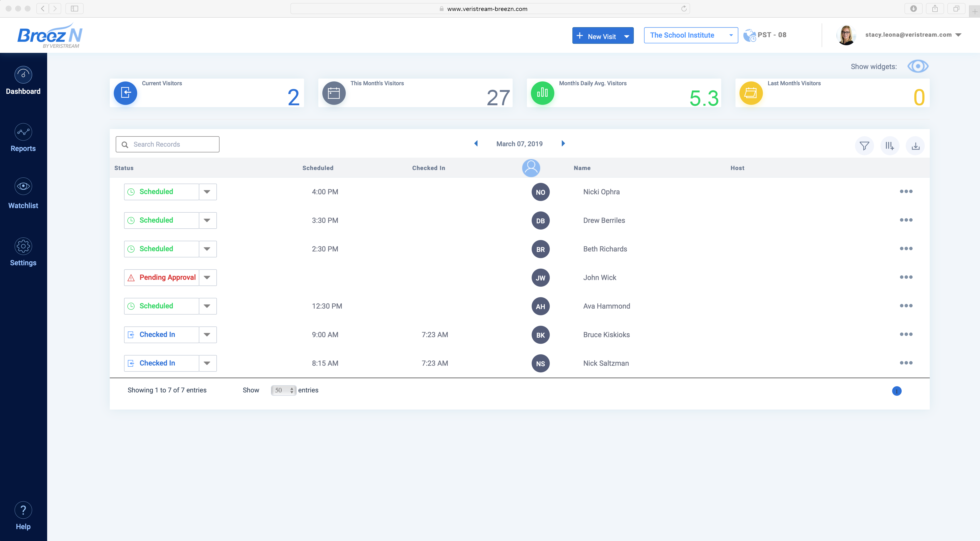Screen dimensions: 980x541
Task: Advance to the next day with the right arrow
Action: click(563, 143)
